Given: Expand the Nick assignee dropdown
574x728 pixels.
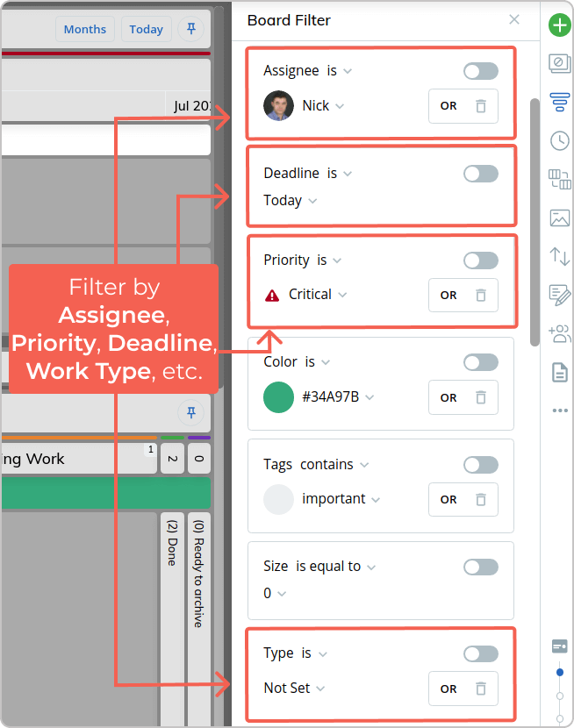Looking at the screenshot, I should (x=323, y=106).
